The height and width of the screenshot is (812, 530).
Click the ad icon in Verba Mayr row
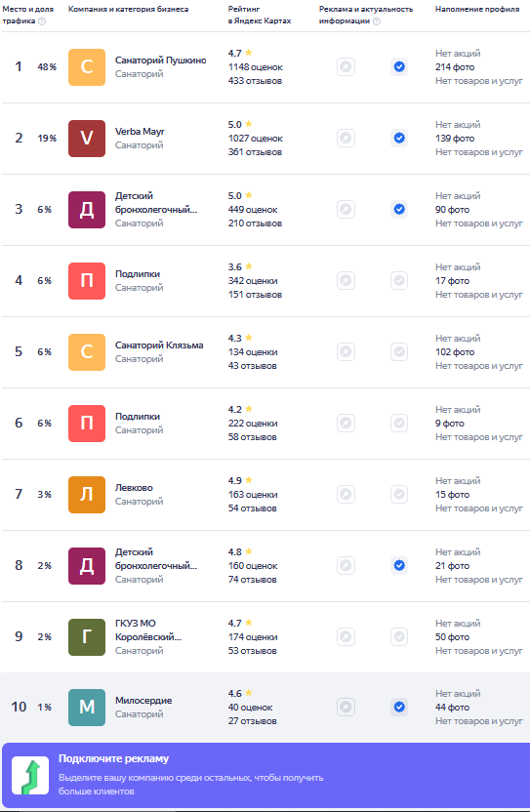346,139
